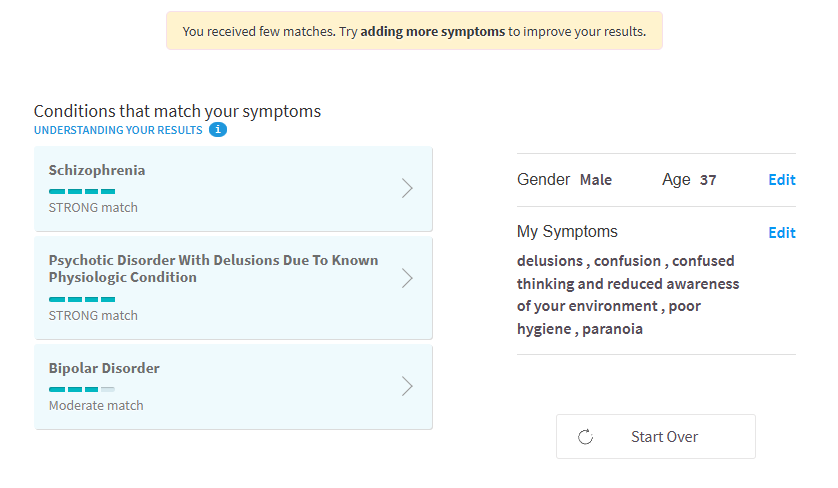Click the Moderate match label under Bipolar
The height and width of the screenshot is (488, 838).
point(96,406)
